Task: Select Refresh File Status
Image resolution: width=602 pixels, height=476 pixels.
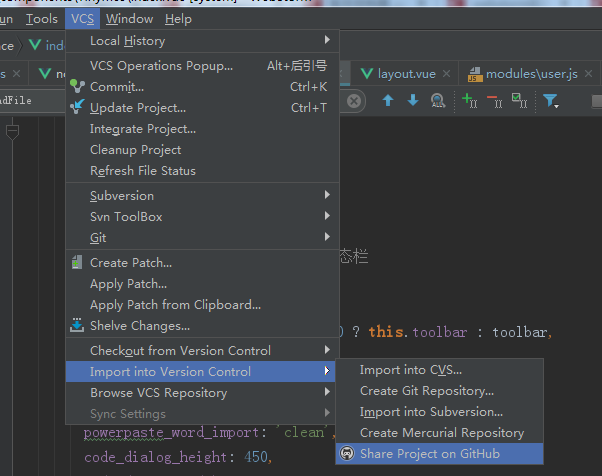Action: pos(202,171)
